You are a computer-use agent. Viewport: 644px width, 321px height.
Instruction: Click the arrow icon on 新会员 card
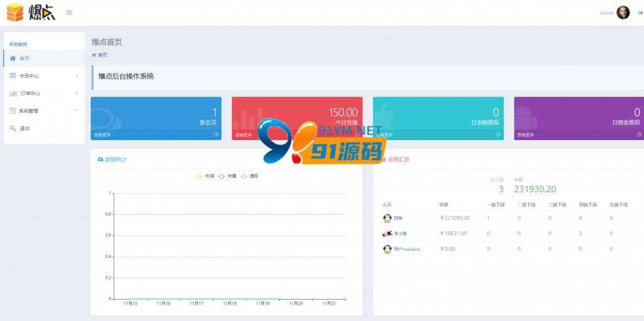(216, 134)
